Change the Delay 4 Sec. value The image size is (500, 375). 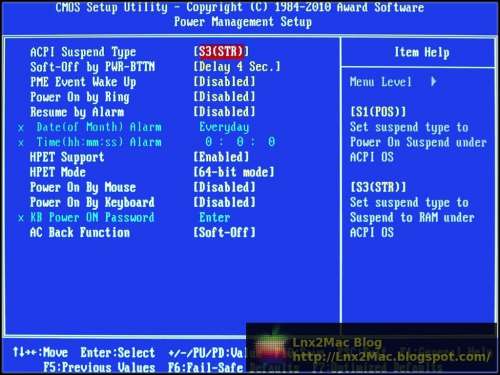[237, 67]
